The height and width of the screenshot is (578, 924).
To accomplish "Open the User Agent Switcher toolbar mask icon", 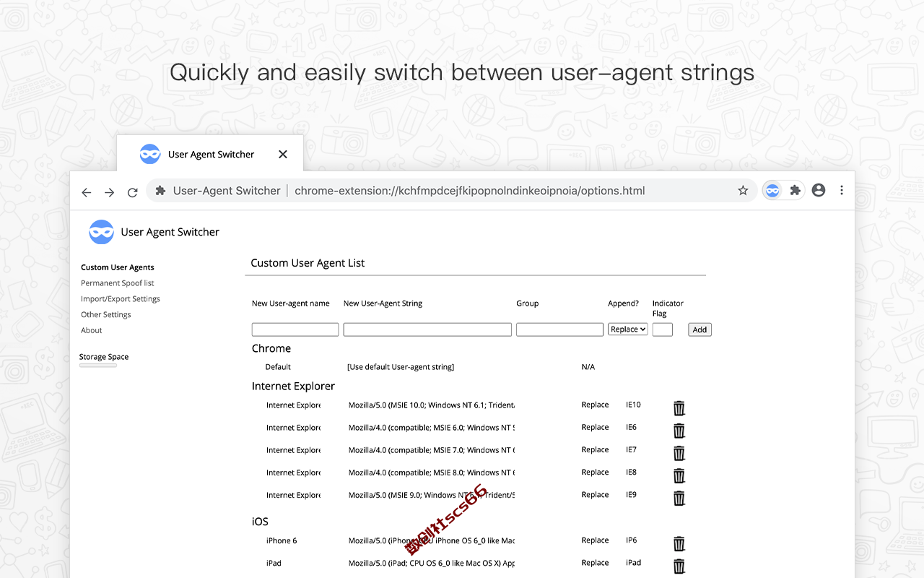I will click(x=772, y=191).
